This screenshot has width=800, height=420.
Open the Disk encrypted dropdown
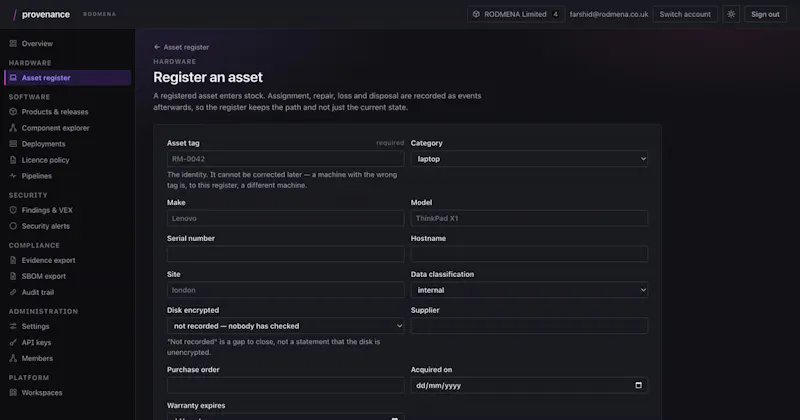[x=285, y=326]
